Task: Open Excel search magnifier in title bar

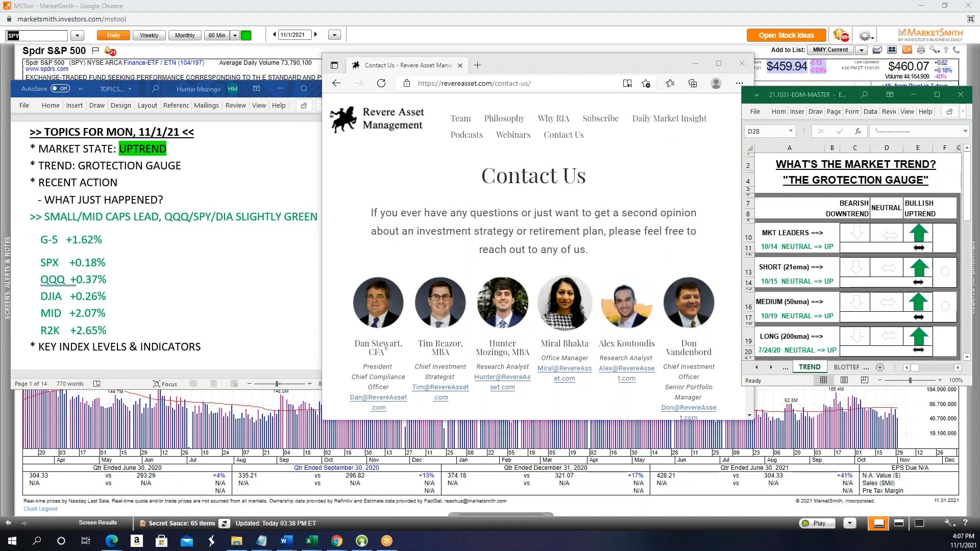Action: [x=864, y=94]
